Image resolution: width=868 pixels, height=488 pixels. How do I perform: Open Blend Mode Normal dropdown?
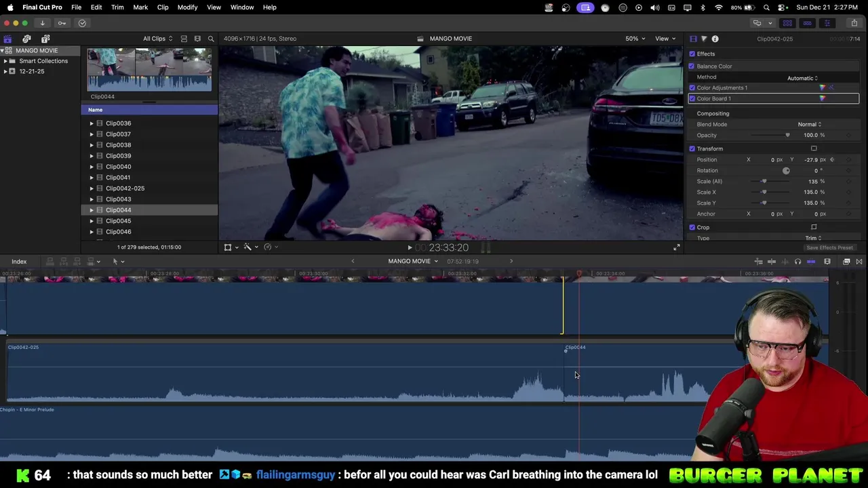pyautogui.click(x=810, y=125)
